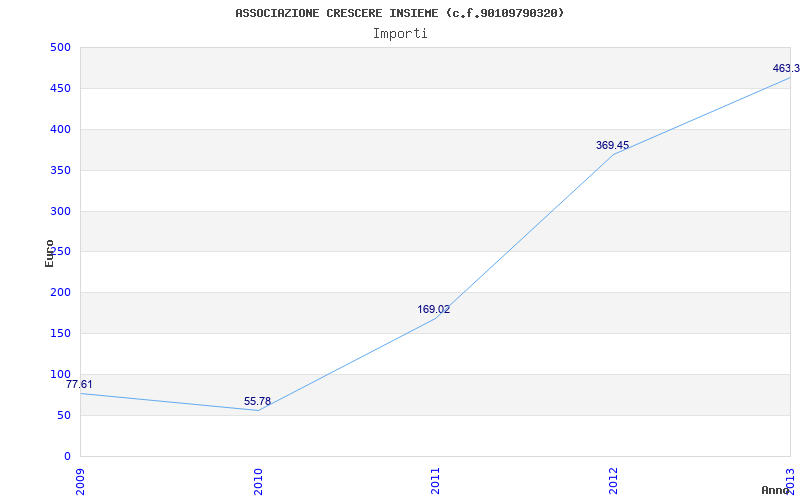Click the 450 y-axis value
Screen dimensions: 800x500
click(60, 88)
